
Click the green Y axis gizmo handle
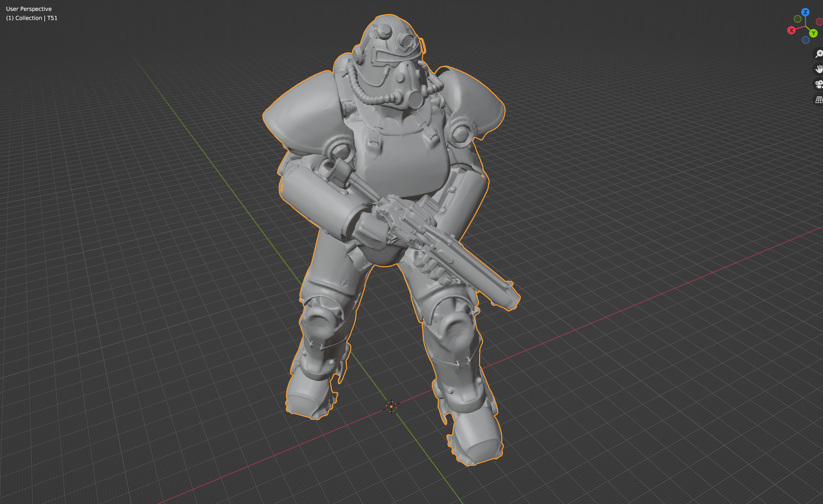[813, 33]
